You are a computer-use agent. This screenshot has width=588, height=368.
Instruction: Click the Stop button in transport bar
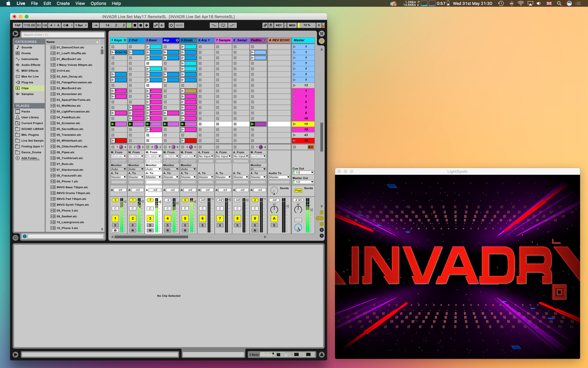[135, 25]
